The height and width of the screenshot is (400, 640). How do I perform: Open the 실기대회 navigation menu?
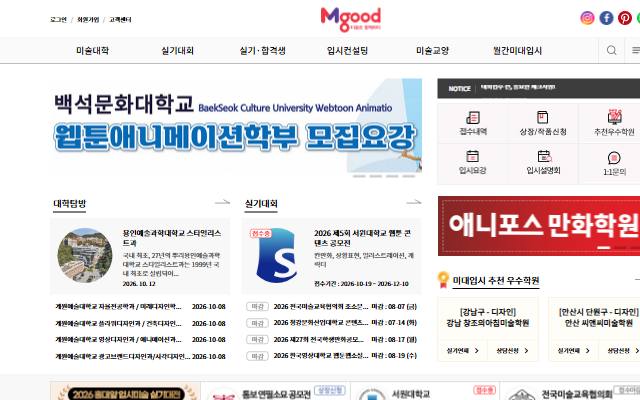(178, 51)
